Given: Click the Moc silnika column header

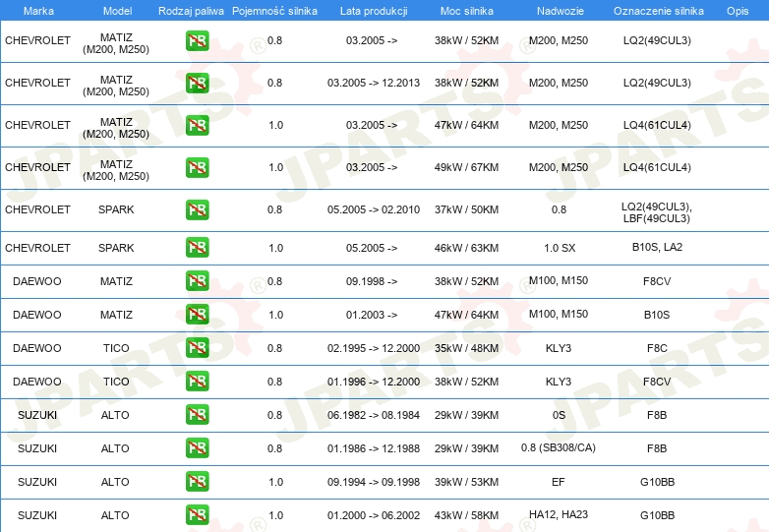Looking at the screenshot, I should point(467,11).
